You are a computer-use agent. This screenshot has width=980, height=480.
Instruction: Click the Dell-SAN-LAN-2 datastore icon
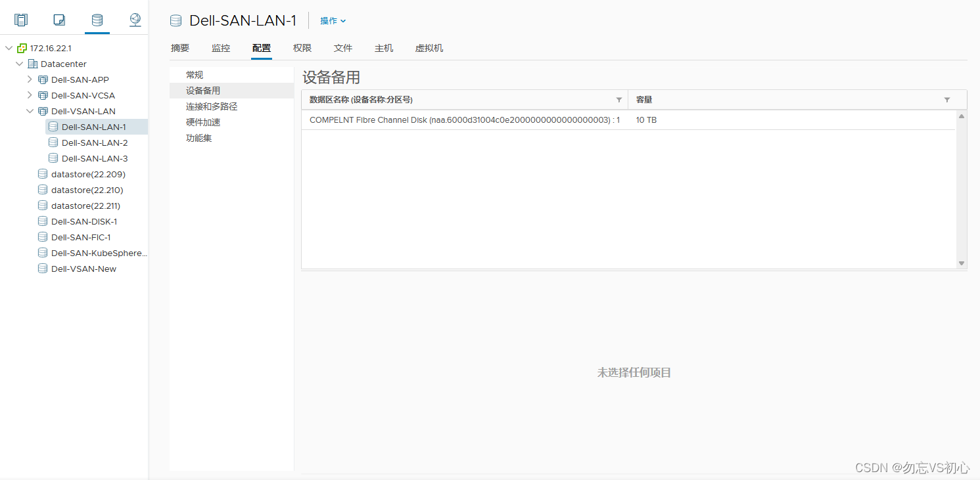click(53, 142)
